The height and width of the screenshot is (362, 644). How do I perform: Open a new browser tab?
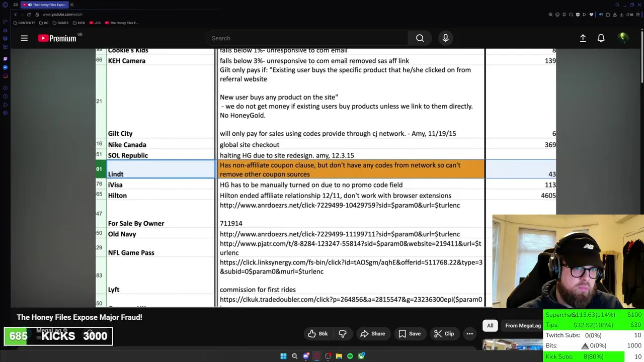[72, 5]
